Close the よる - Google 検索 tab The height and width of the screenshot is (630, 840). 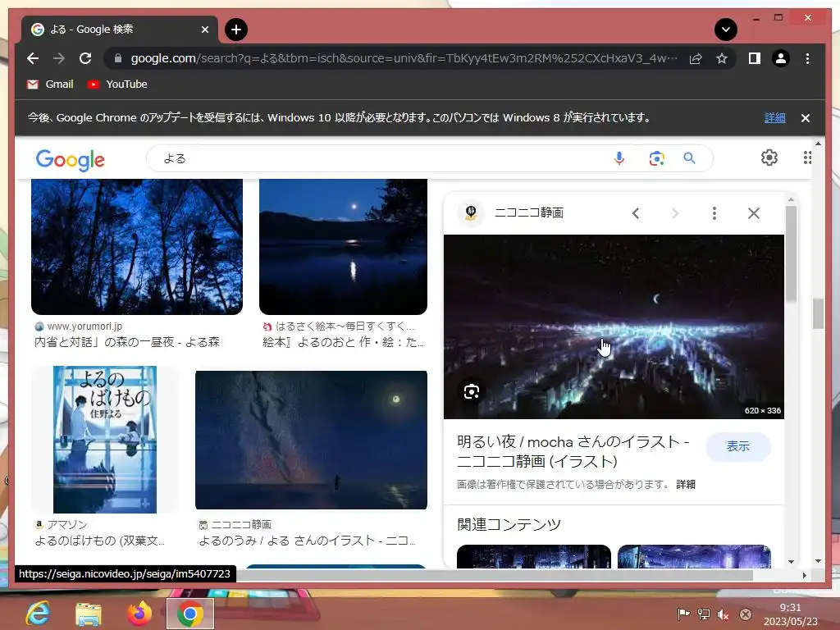[x=204, y=30]
